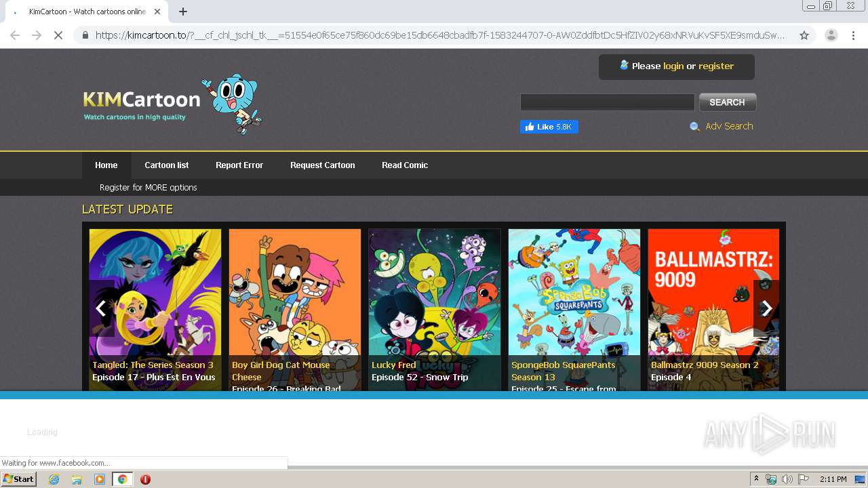Slide carousel to next shows
Screen dimensions: 868x488
click(x=766, y=308)
